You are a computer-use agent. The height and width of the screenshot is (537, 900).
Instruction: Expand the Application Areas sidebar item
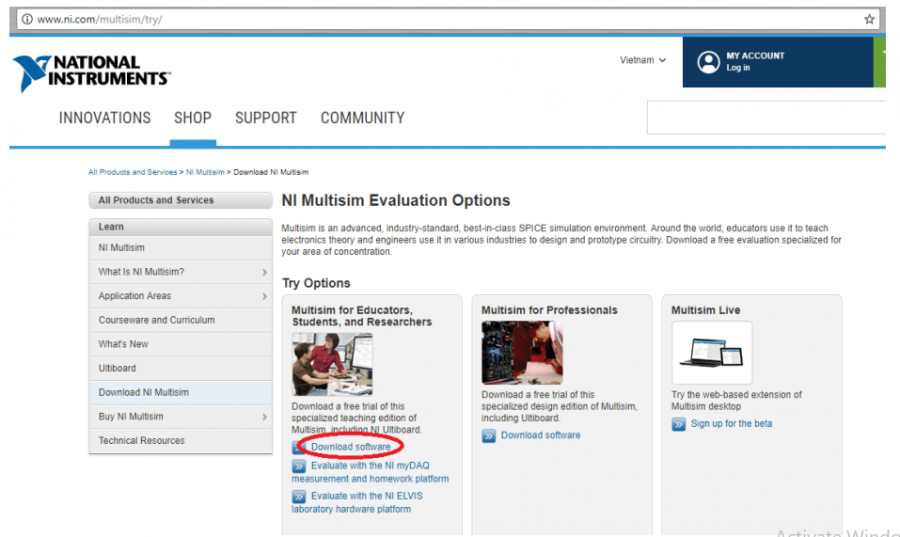tap(264, 296)
